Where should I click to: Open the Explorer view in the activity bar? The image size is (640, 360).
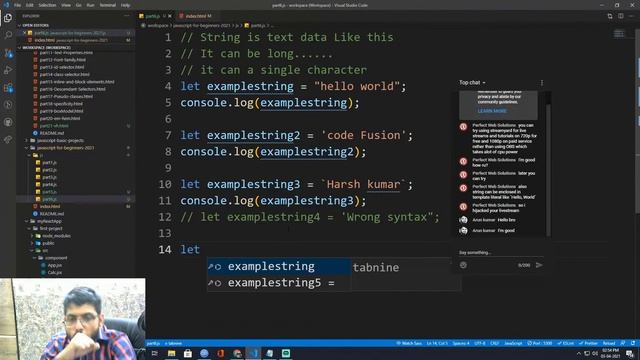pyautogui.click(x=8, y=18)
